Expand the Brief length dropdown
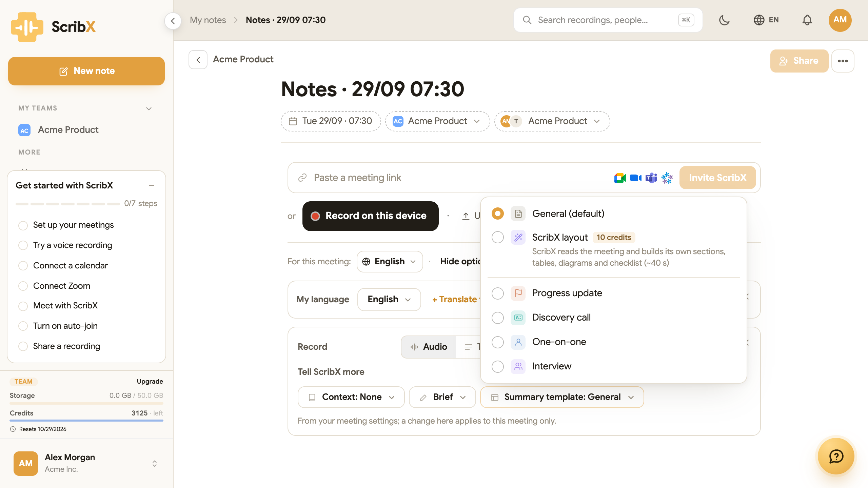Image resolution: width=868 pixels, height=488 pixels. pos(442,397)
